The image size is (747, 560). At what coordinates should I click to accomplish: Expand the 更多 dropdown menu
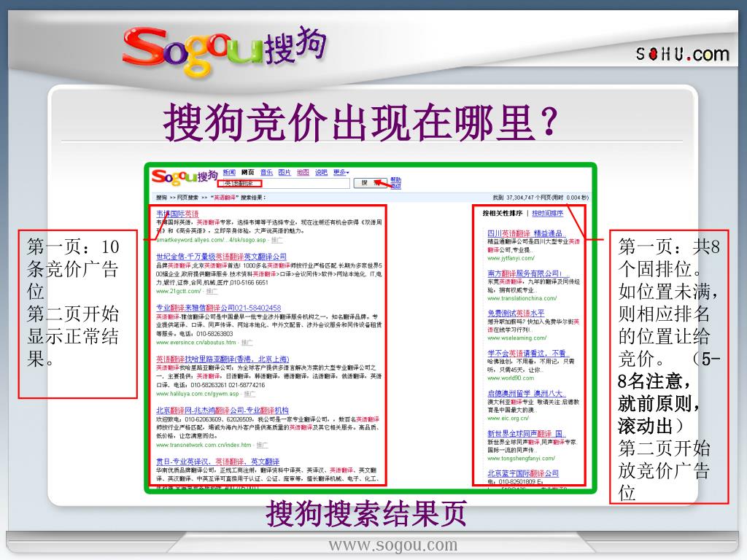click(341, 172)
